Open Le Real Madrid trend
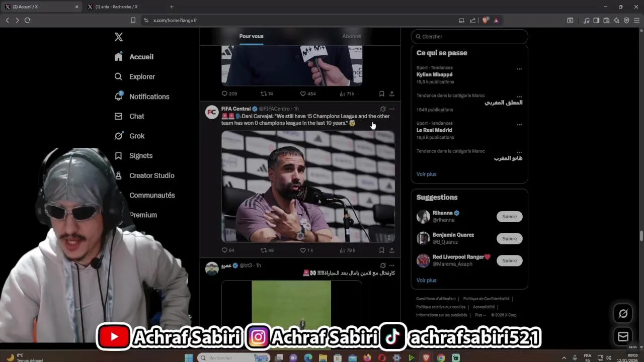 coord(434,130)
